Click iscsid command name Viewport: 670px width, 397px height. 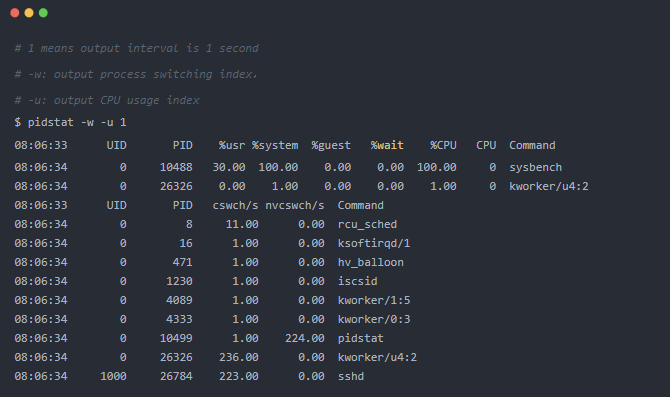click(358, 281)
